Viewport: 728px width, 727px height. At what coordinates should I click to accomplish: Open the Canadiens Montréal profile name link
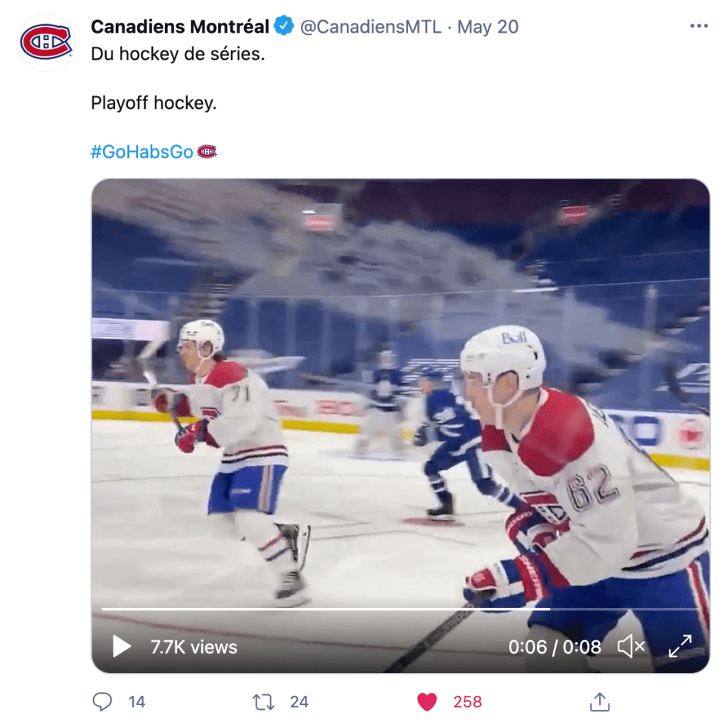click(180, 27)
